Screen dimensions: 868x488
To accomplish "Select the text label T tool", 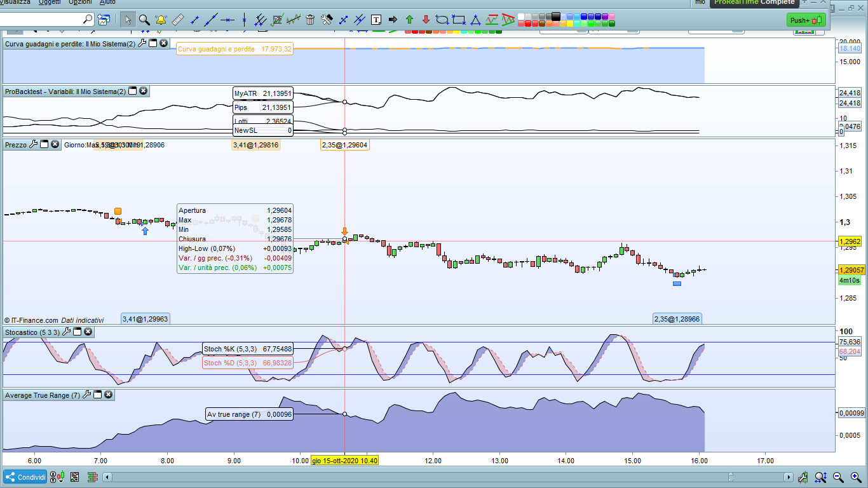I will [376, 20].
